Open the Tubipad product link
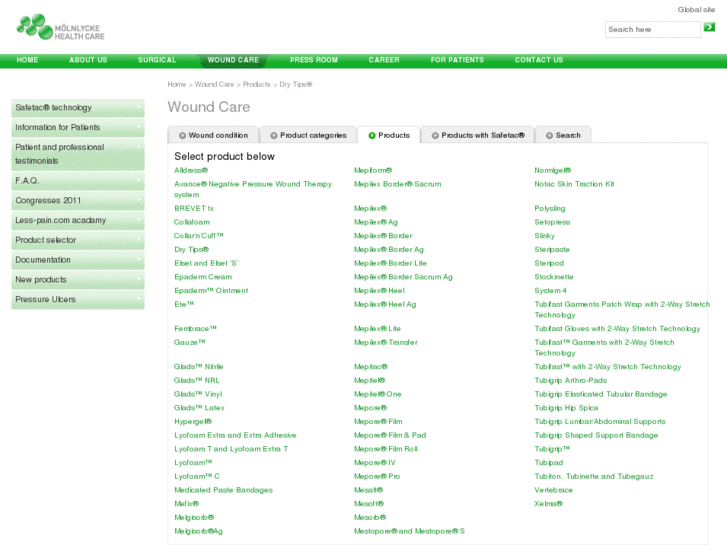The width and height of the screenshot is (727, 545). [548, 462]
